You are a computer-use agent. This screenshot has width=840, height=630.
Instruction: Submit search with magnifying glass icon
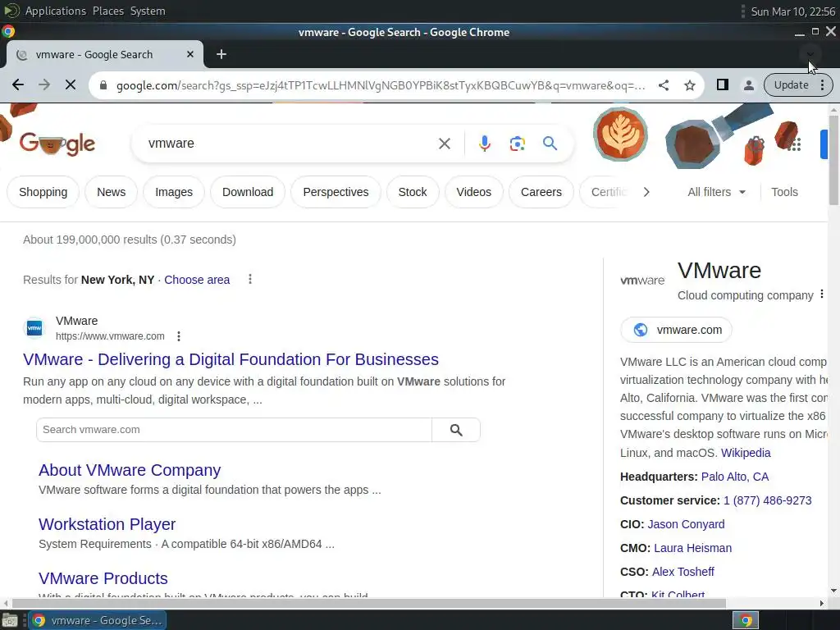(x=550, y=143)
